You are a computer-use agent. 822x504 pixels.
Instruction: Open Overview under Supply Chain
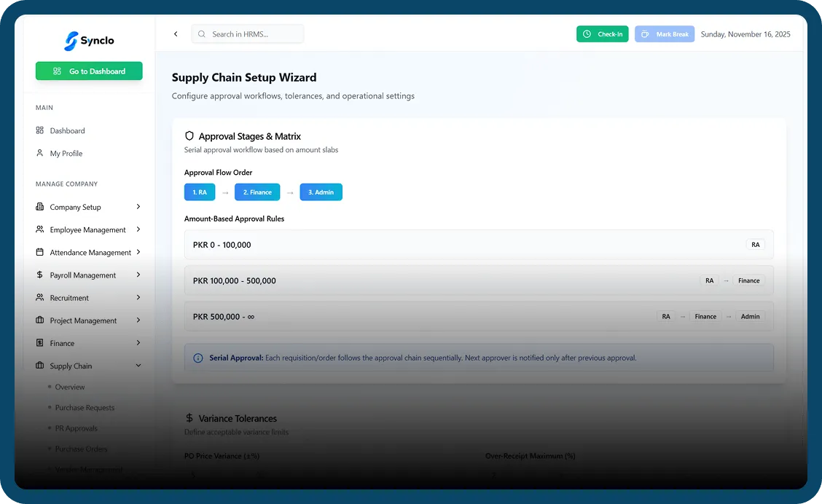coord(70,387)
